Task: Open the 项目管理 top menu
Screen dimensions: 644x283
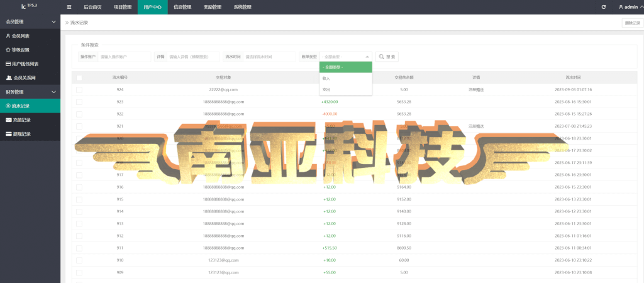Action: pyautogui.click(x=123, y=7)
